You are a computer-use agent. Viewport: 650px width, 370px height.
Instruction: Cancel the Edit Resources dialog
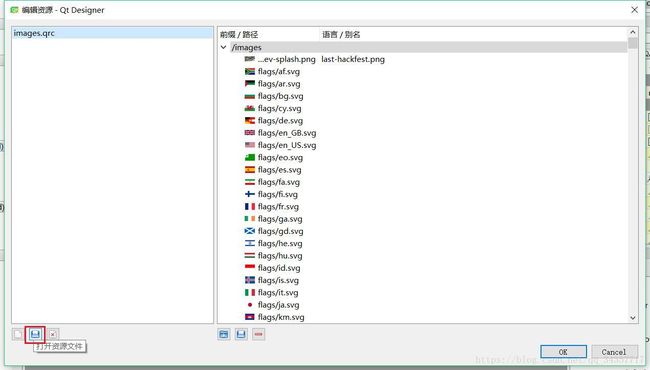(614, 352)
